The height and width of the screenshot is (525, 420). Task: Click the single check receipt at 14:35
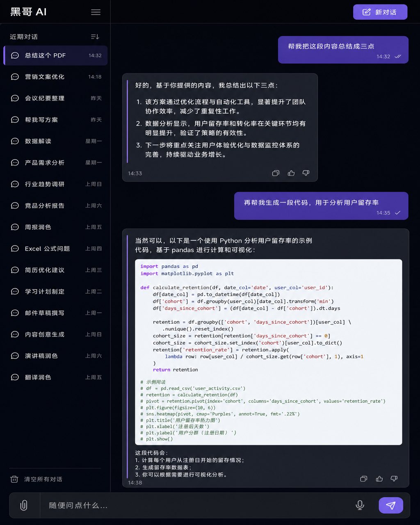click(397, 213)
